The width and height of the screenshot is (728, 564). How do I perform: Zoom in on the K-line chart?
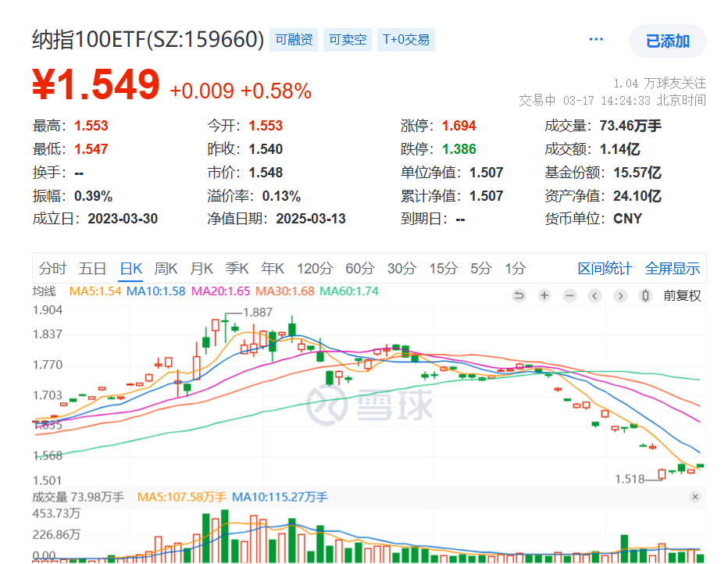tap(544, 297)
